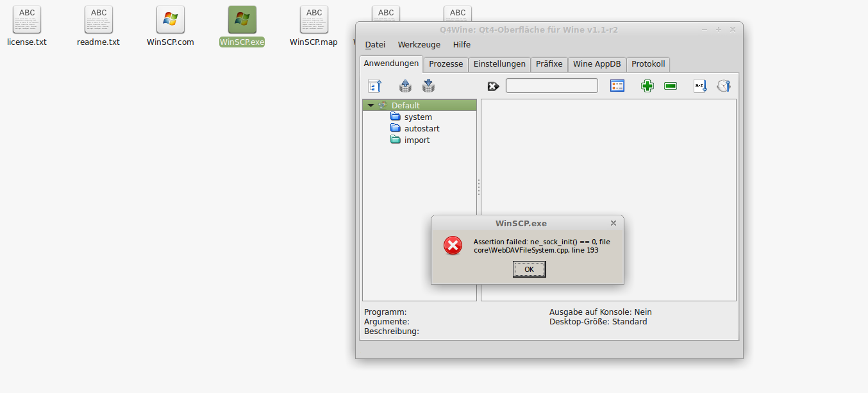Click the green minus zoom-out icon

click(671, 86)
